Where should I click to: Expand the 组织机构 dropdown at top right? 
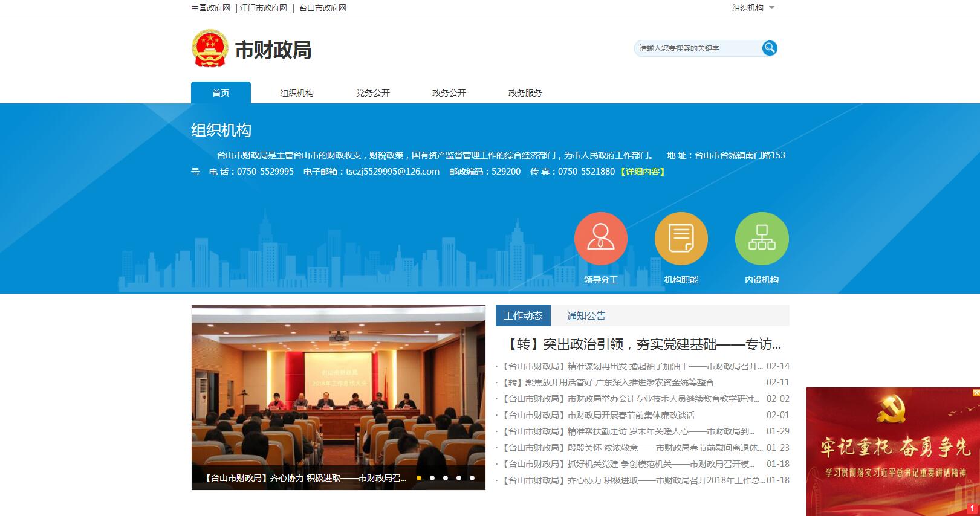click(753, 8)
